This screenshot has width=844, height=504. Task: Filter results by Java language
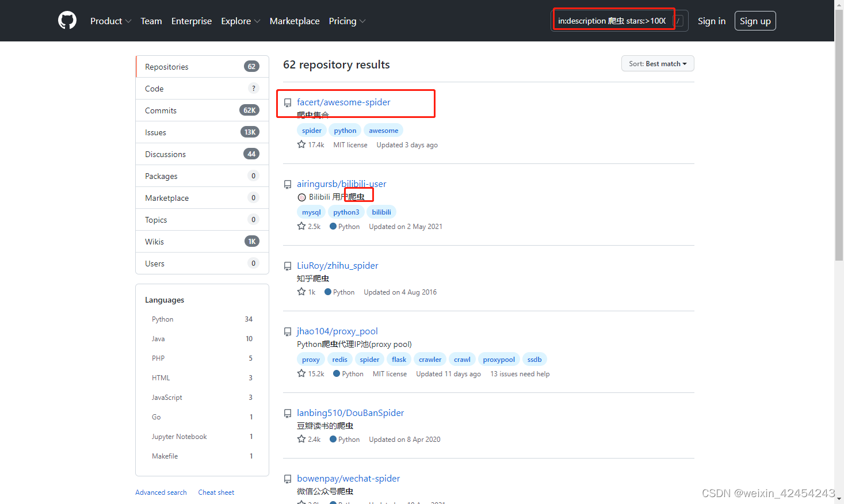pyautogui.click(x=202, y=339)
